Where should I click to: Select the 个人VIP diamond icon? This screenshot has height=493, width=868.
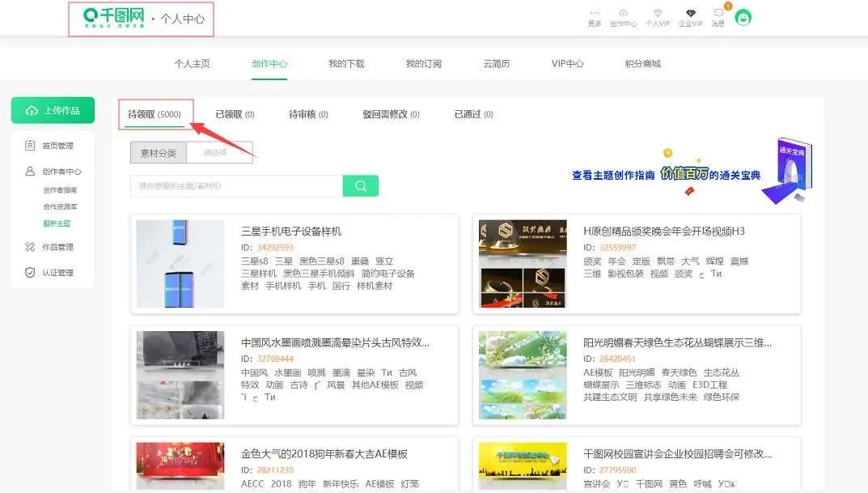tap(657, 13)
